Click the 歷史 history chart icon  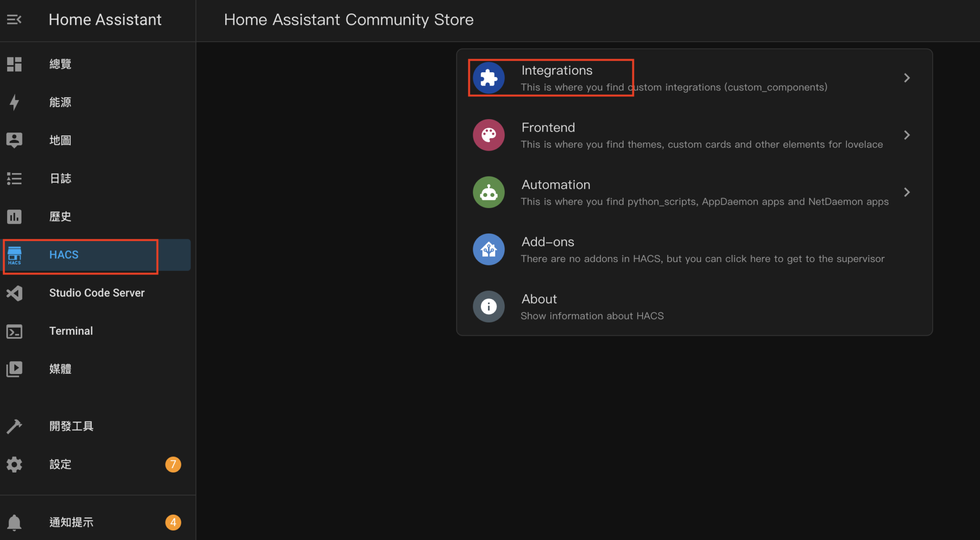(x=14, y=216)
